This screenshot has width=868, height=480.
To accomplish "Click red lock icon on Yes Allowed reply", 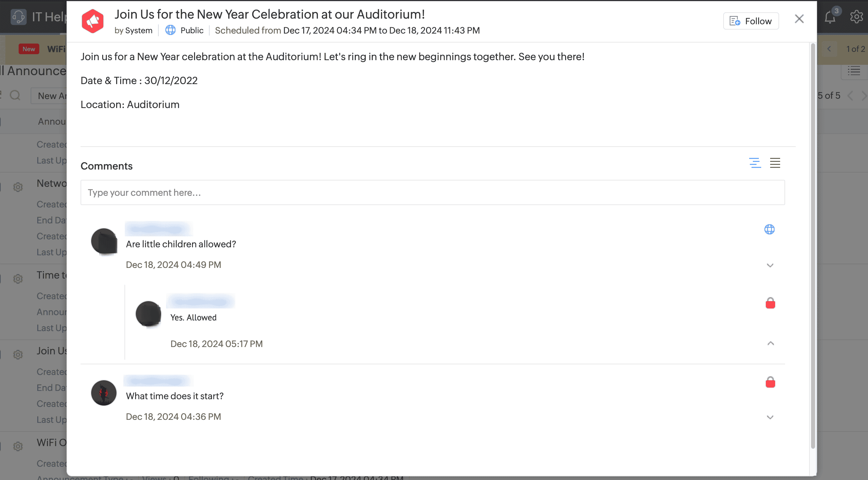I will (770, 303).
